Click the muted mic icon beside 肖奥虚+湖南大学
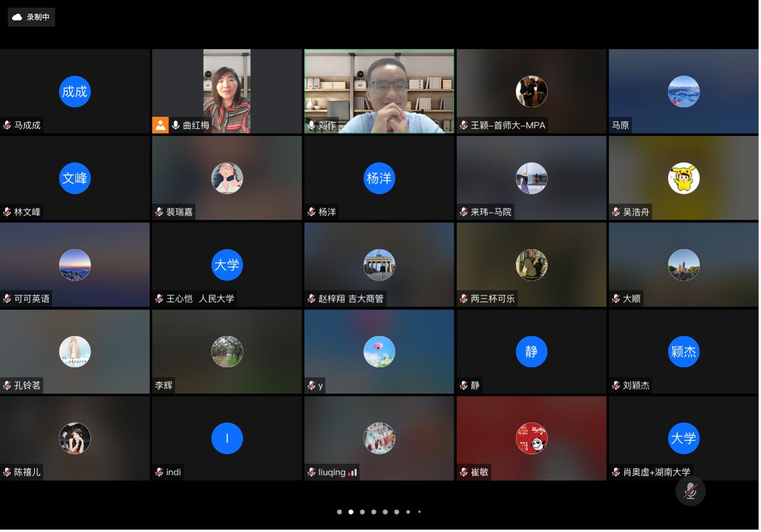Viewport: 761px width, 532px height. coord(616,472)
